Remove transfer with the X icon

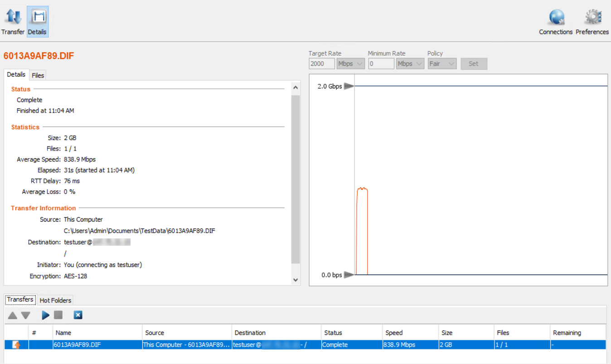point(78,315)
